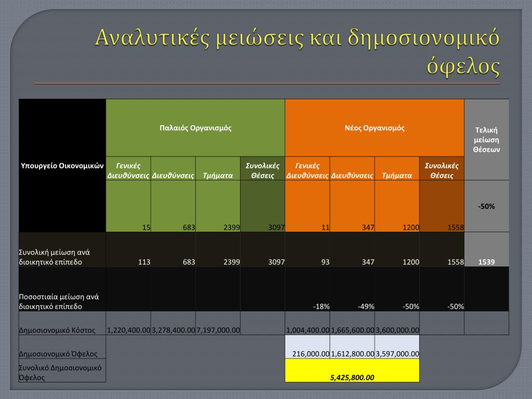Click the benefit value 3,597,000.00

(397, 354)
